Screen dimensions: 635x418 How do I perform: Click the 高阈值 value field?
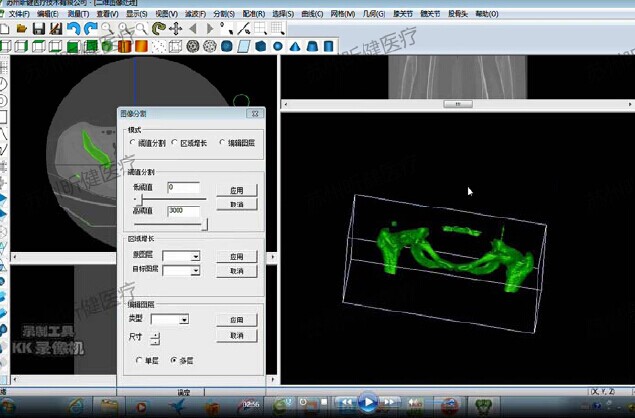point(184,211)
